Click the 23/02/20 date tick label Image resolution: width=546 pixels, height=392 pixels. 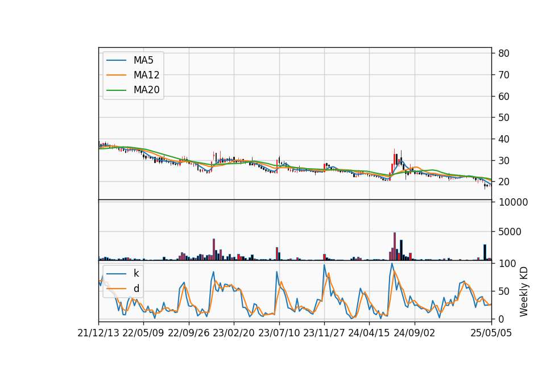tap(234, 333)
